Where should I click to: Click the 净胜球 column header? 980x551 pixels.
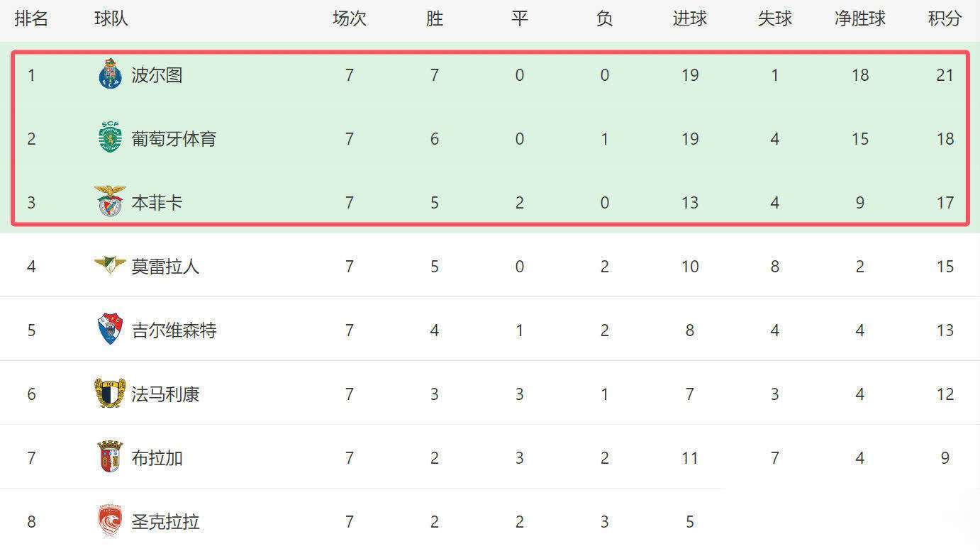[859, 18]
